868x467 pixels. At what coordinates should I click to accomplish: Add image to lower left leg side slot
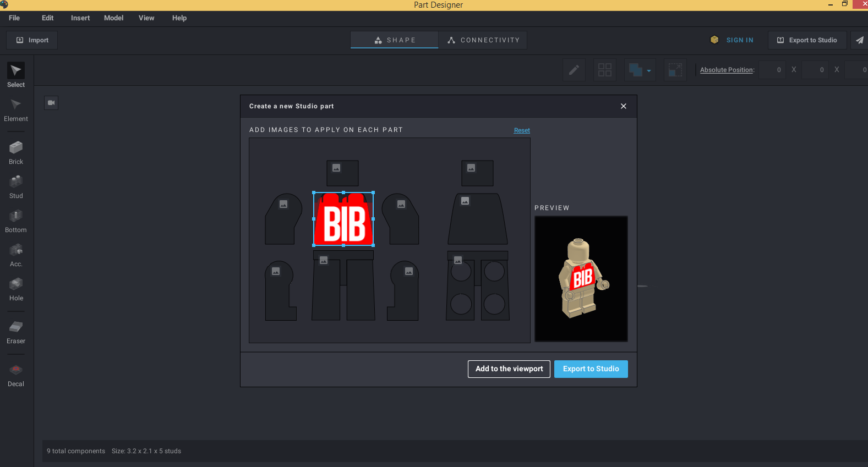276,271
